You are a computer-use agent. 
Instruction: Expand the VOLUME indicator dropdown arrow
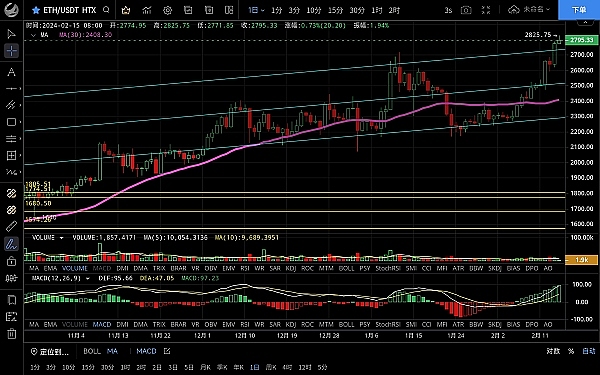[61, 238]
